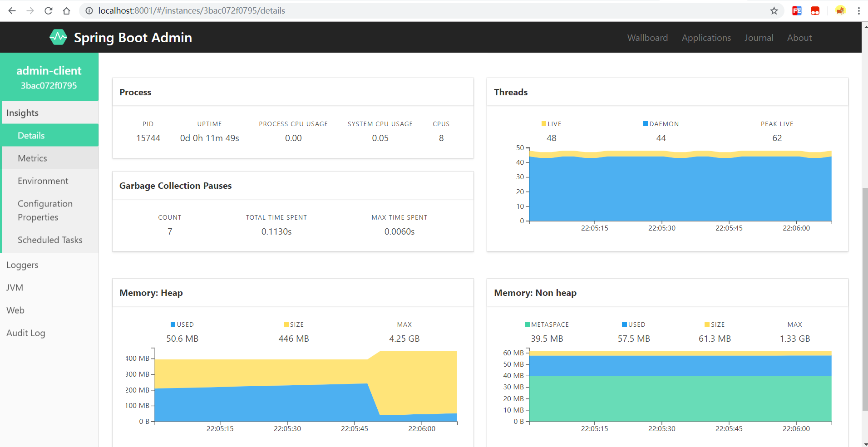Open the About page
The height and width of the screenshot is (447, 868).
coord(799,38)
